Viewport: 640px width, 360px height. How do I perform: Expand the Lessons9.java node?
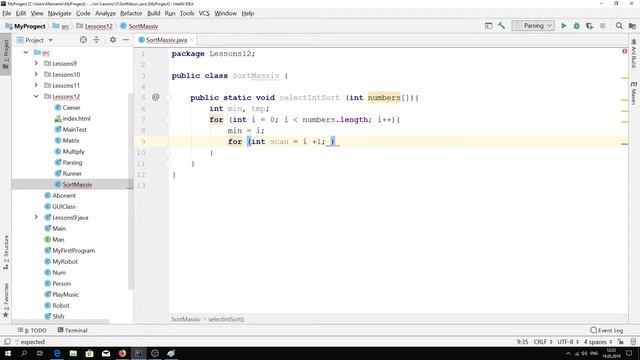[36, 217]
